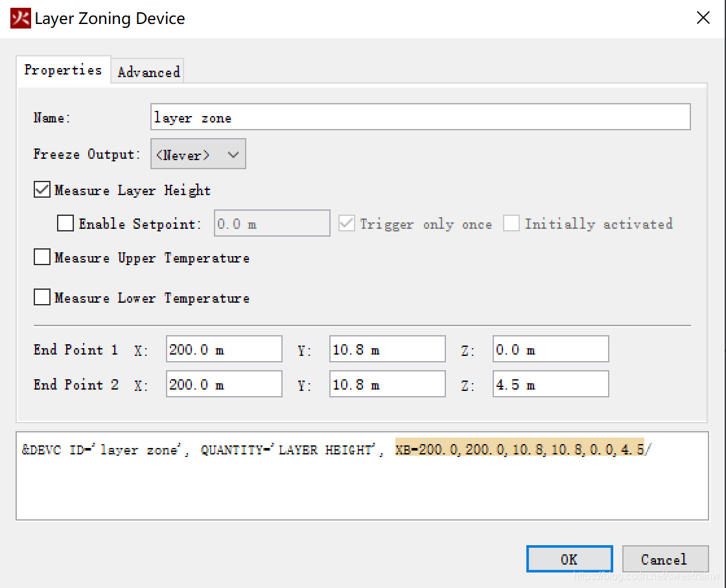Click the Name input field

point(421,117)
